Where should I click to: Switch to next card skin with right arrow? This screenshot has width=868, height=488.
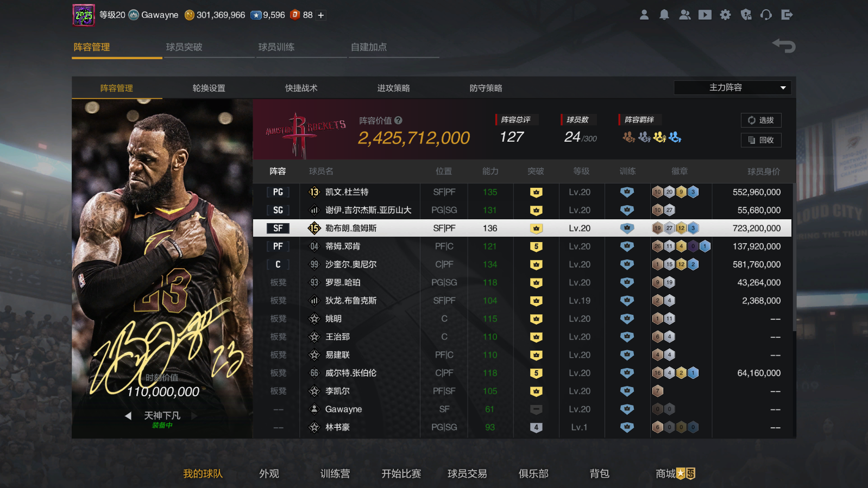tap(194, 416)
